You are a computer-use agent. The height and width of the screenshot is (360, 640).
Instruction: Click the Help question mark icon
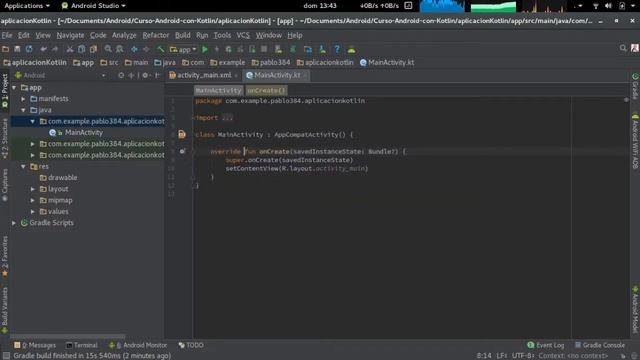tap(337, 49)
